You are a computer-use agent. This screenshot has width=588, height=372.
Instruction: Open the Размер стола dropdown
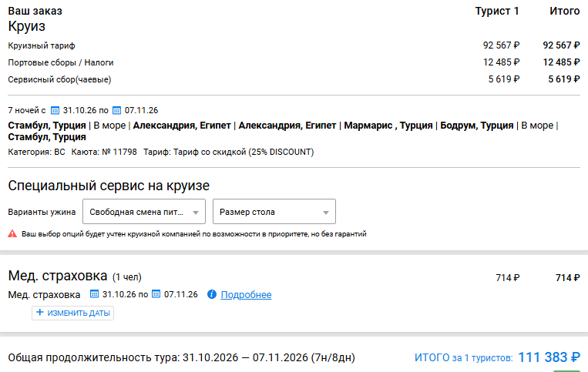[274, 212]
